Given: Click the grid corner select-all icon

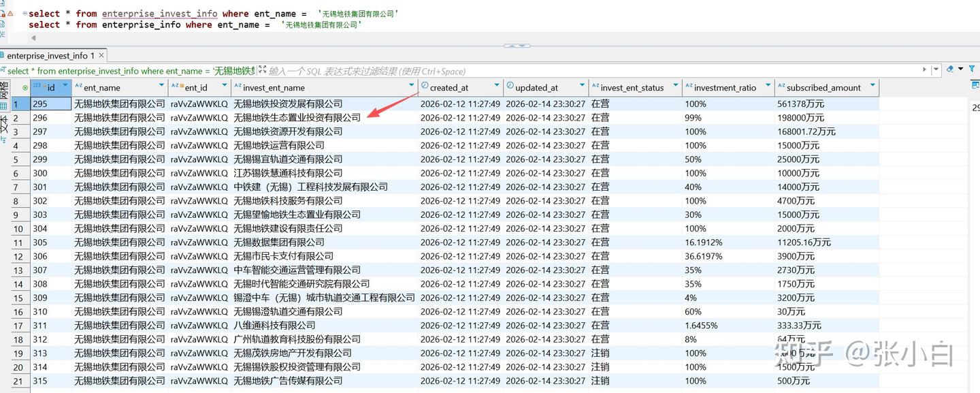Looking at the screenshot, I should point(25,87).
